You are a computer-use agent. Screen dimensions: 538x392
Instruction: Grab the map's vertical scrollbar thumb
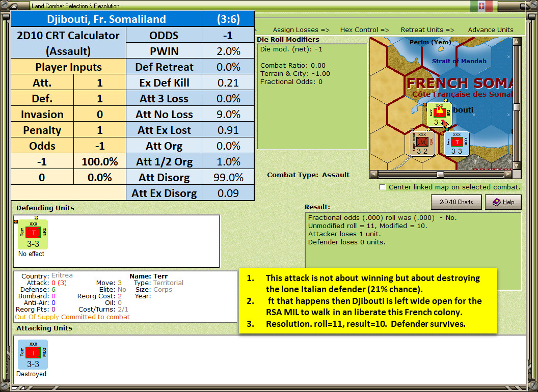tap(517, 107)
